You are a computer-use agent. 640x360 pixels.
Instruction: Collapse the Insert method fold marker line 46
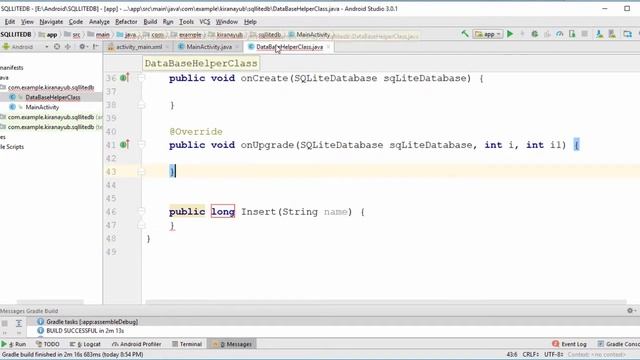pos(141,211)
